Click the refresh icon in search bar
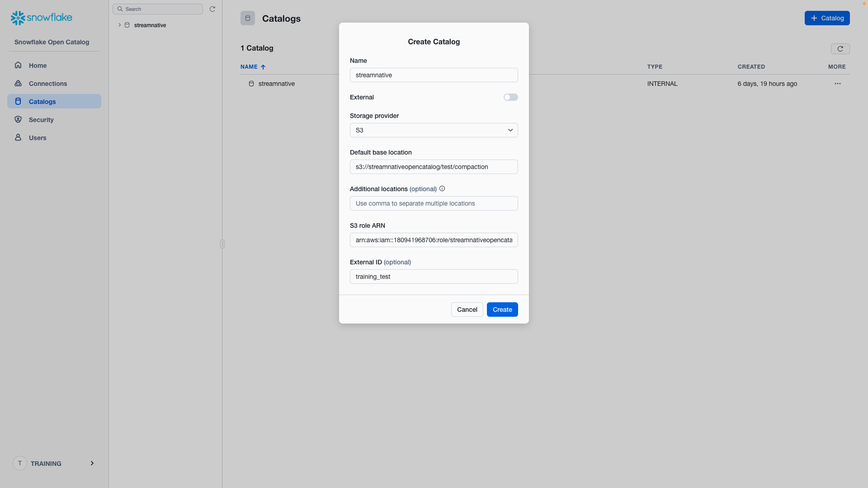 [x=212, y=9]
